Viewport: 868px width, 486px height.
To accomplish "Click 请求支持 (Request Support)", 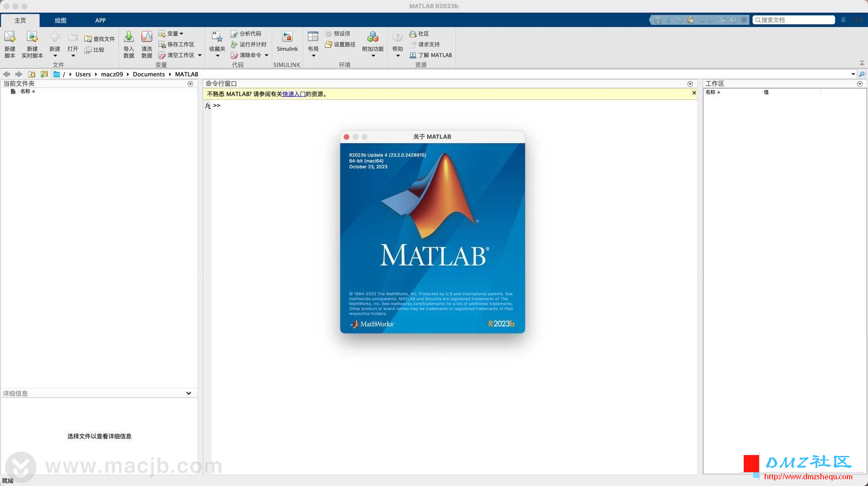I will click(425, 44).
